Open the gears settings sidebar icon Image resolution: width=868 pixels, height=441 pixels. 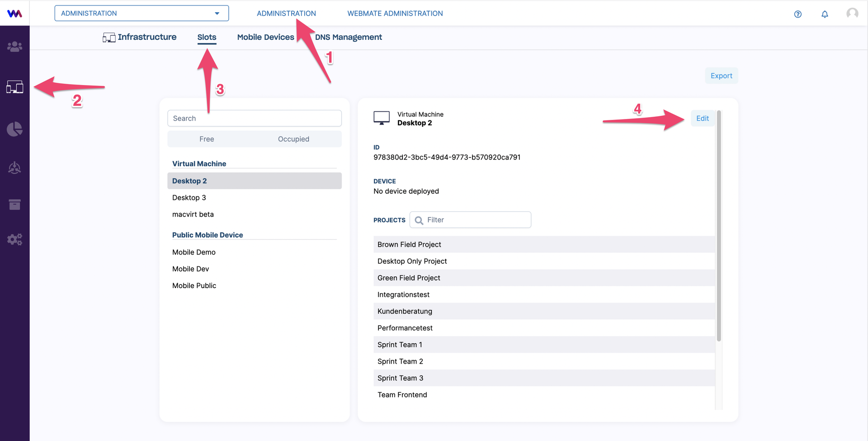(x=14, y=239)
